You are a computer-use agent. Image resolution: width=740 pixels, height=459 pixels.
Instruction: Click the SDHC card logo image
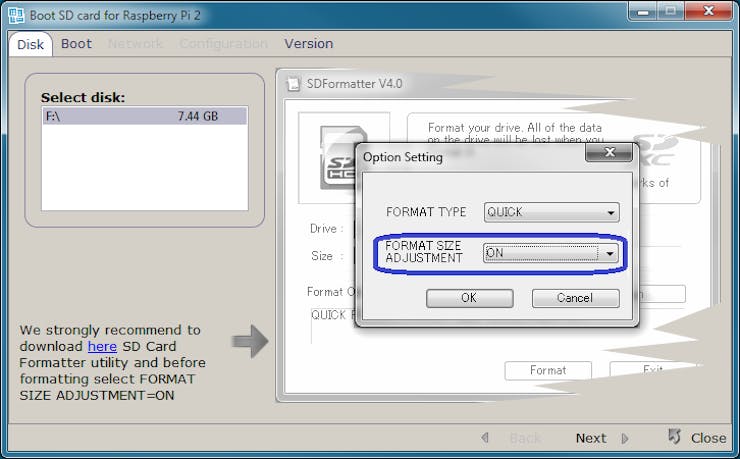pos(339,158)
